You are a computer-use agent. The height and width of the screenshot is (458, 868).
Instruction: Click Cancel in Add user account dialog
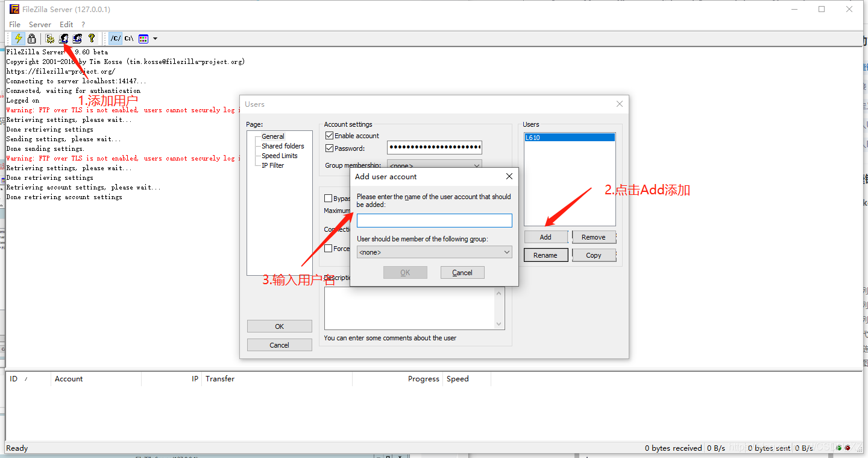(462, 273)
